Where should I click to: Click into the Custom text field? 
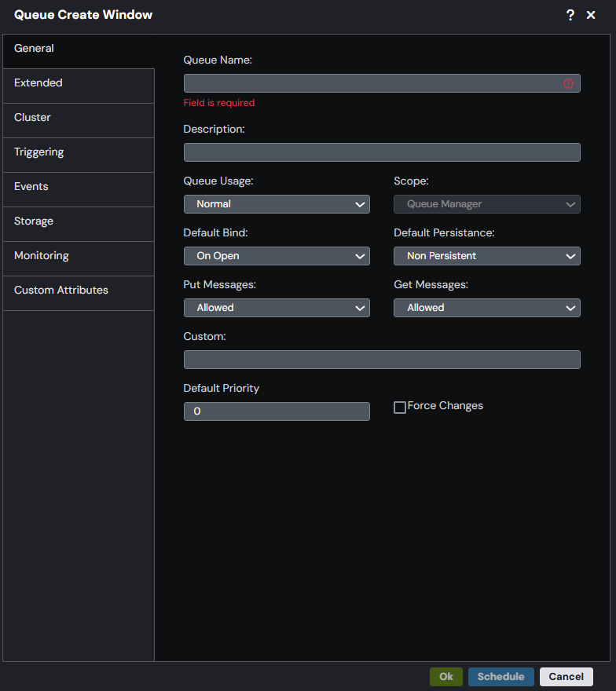pyautogui.click(x=382, y=360)
